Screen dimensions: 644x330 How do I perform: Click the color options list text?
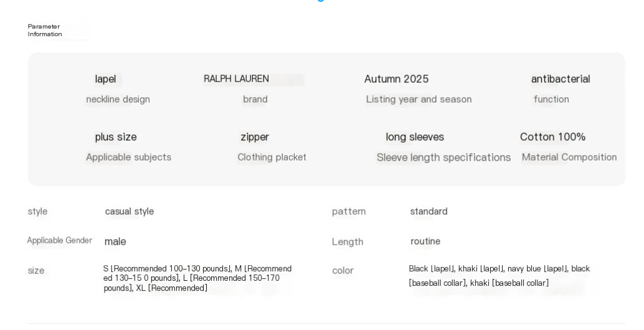(499, 276)
